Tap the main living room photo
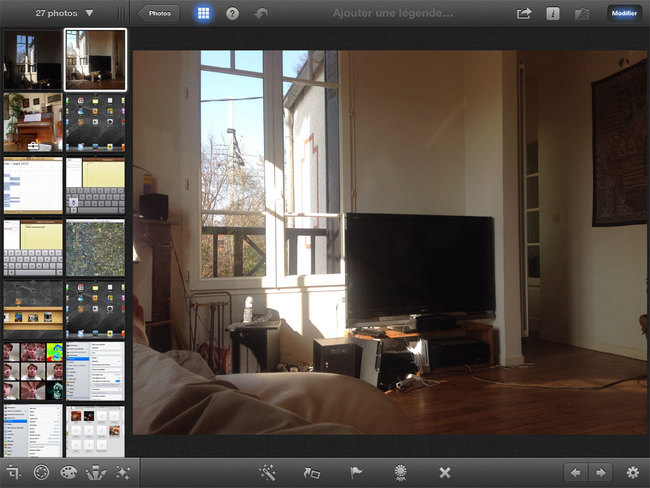 point(390,243)
